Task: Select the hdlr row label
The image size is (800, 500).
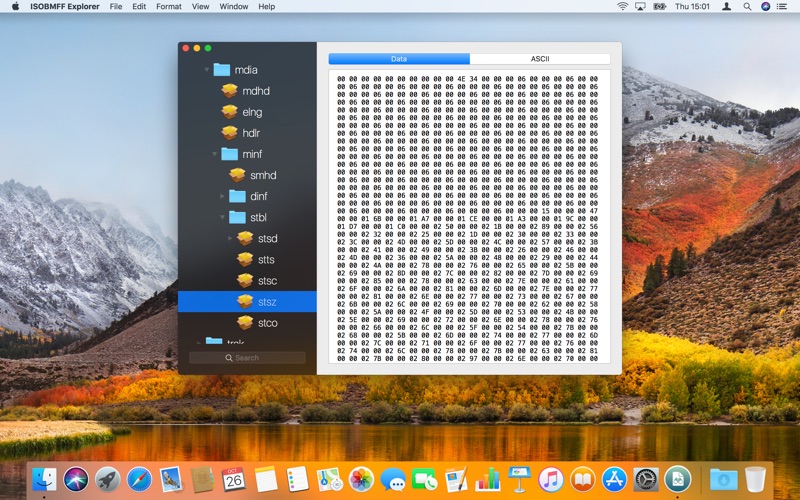Action: pyautogui.click(x=251, y=133)
